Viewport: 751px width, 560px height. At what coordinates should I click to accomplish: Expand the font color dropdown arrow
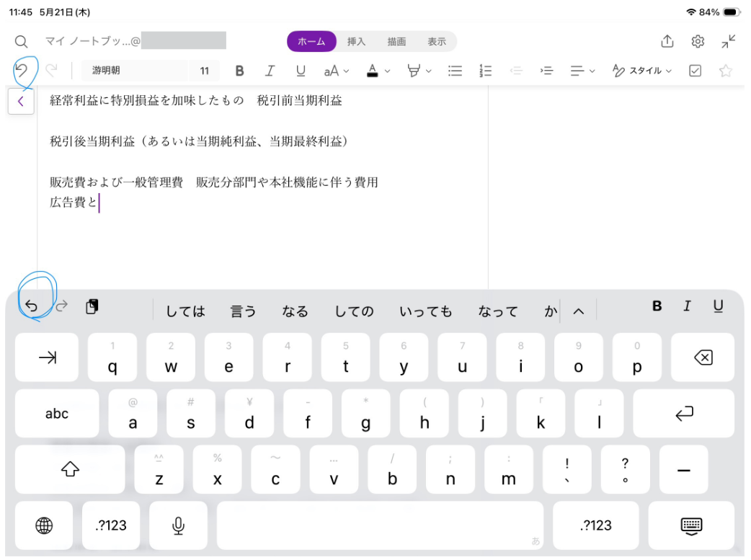(388, 71)
